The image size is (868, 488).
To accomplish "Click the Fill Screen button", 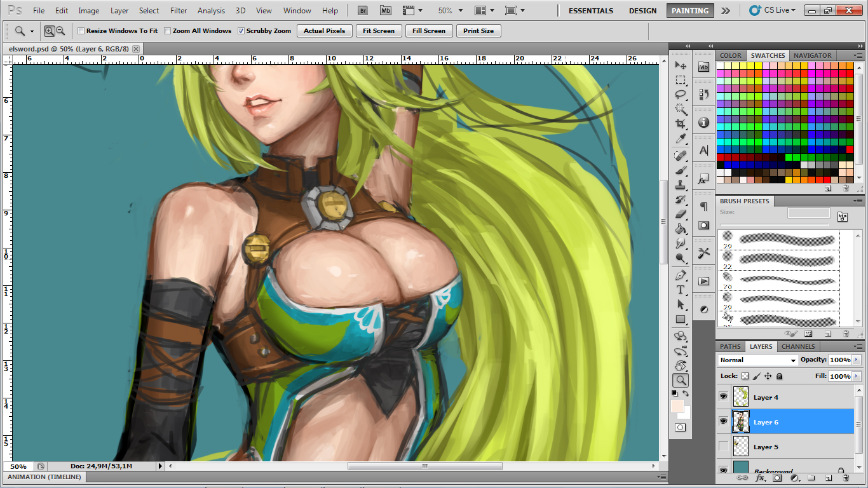I will (429, 30).
